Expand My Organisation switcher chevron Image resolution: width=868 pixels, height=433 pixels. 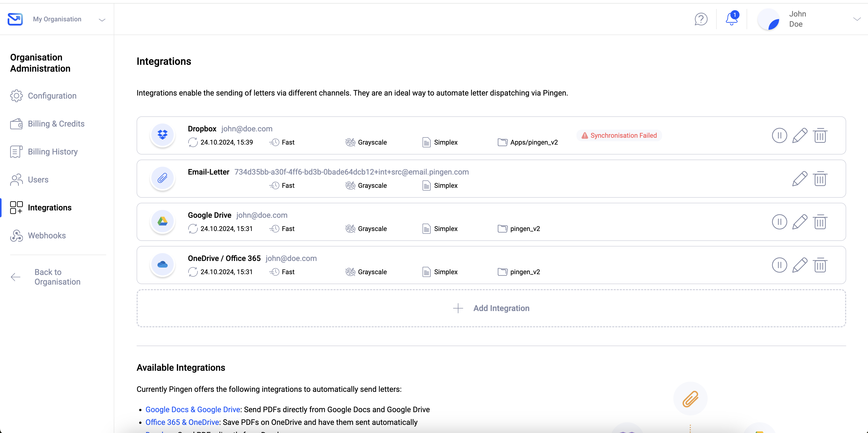tap(102, 20)
